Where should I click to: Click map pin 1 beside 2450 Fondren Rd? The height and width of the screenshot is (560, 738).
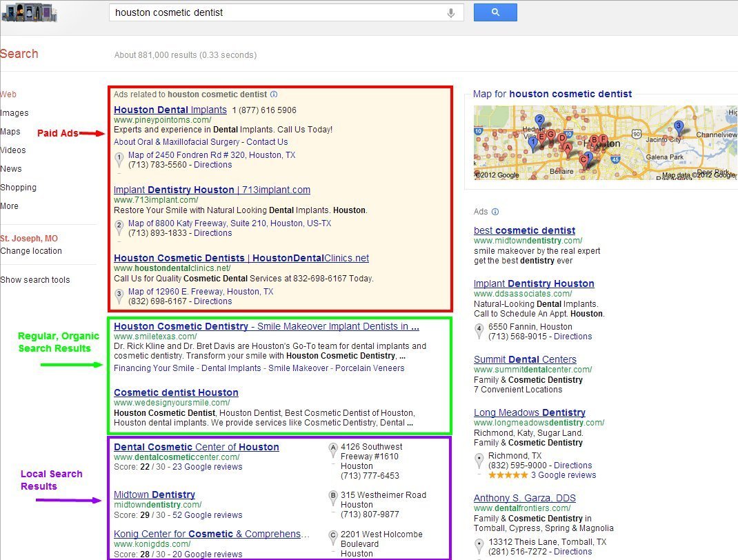coord(119,159)
